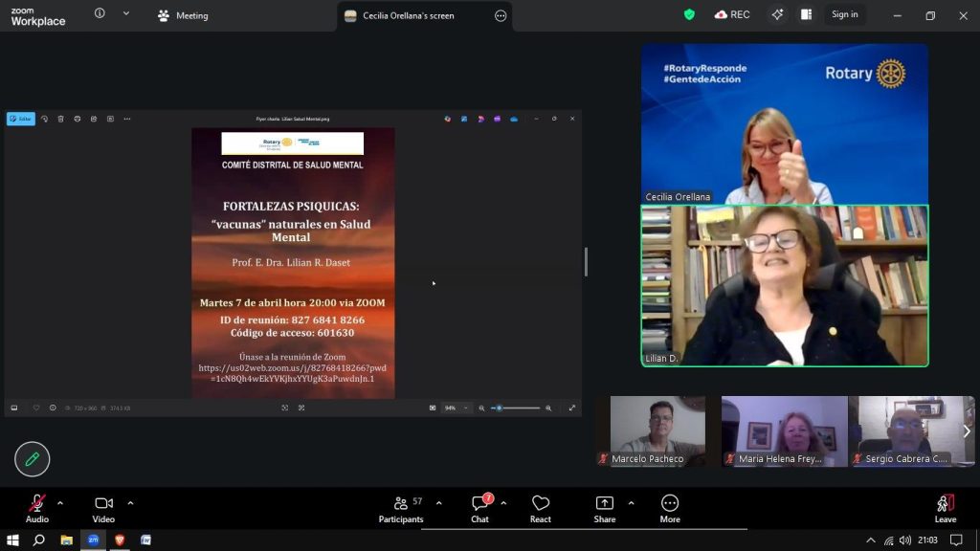Switch to the Meeting tab

[183, 15]
